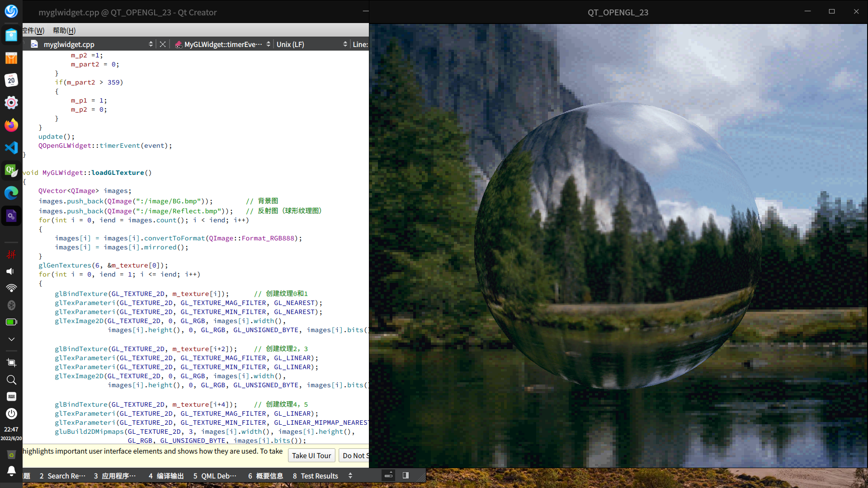
Task: Open the screenshot capture tray icon
Action: coord(11,363)
